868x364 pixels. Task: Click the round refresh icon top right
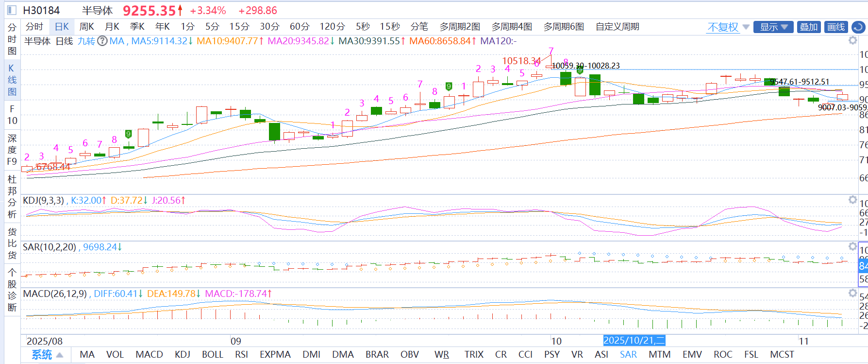(858, 27)
